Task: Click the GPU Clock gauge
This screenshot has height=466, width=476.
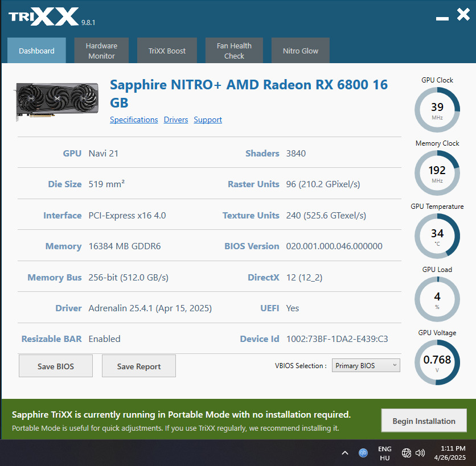Action: pos(437,109)
